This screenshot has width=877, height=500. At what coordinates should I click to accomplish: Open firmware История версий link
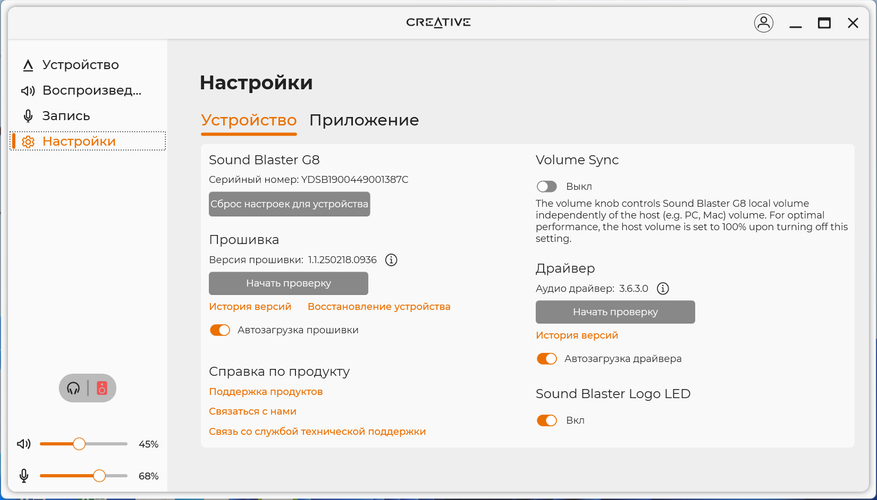pos(250,306)
